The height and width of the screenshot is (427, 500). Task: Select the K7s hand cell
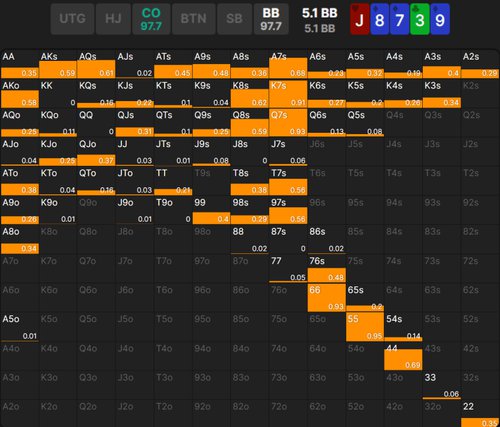[x=288, y=94]
